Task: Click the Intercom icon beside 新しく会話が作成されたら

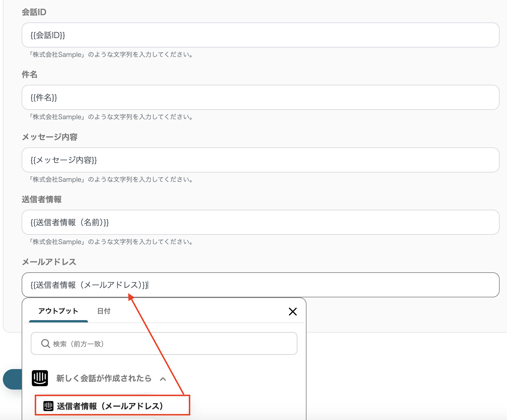Action: coord(40,378)
